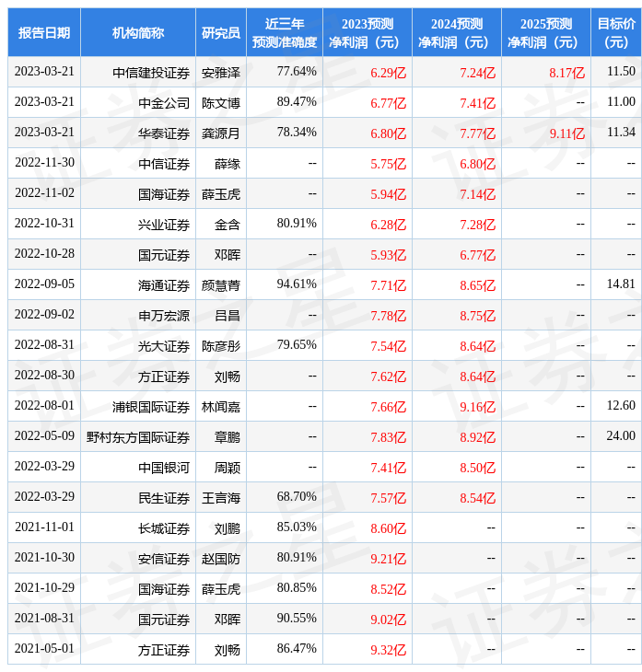Click the 9.32亿 2023 forecast value
This screenshot has height=672, width=642.
(388, 651)
